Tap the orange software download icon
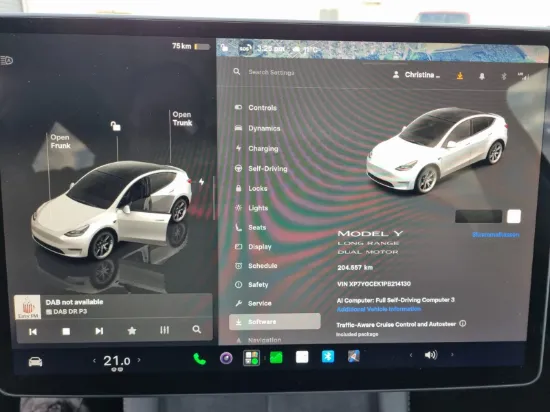550x412 pixels. point(460,75)
